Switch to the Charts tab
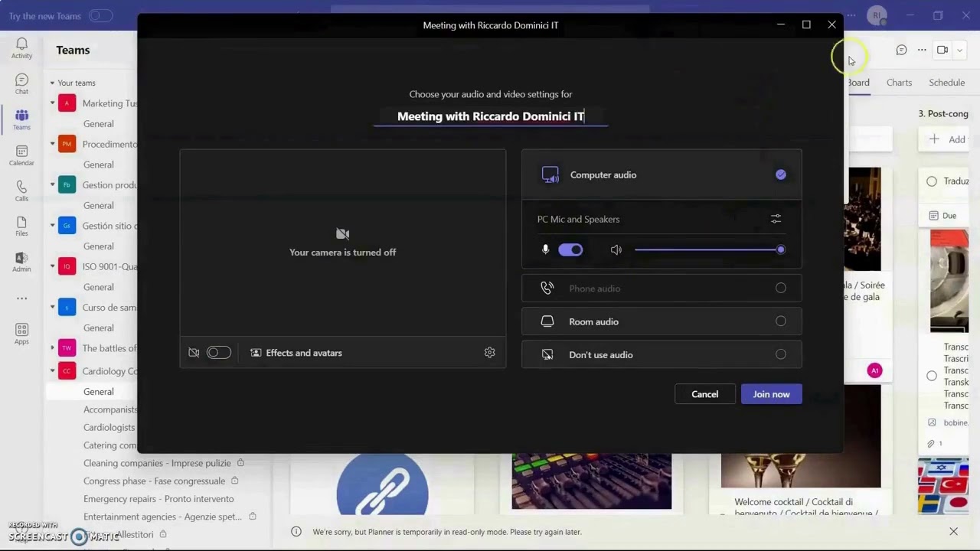This screenshot has height=551, width=980. coord(899,83)
